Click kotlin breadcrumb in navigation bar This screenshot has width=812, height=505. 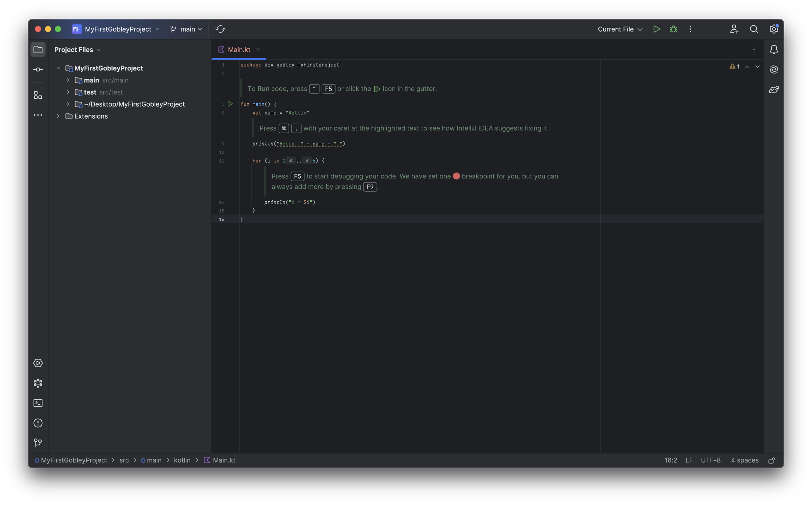(x=182, y=460)
